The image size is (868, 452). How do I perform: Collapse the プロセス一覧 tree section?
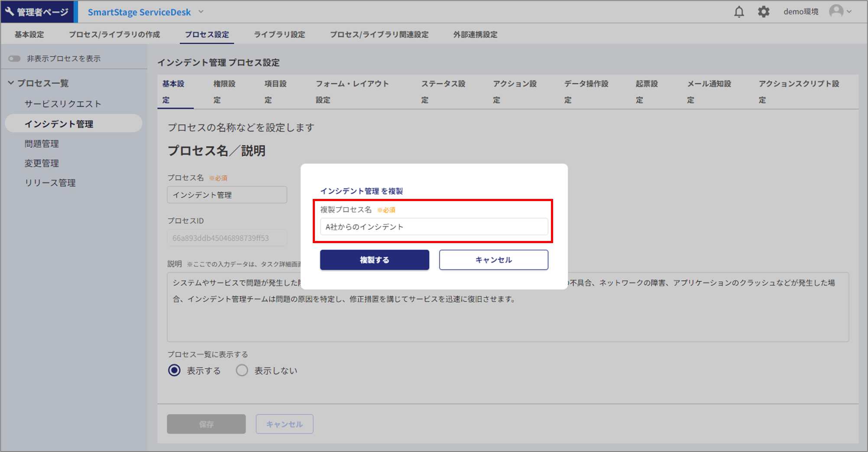coord(11,83)
